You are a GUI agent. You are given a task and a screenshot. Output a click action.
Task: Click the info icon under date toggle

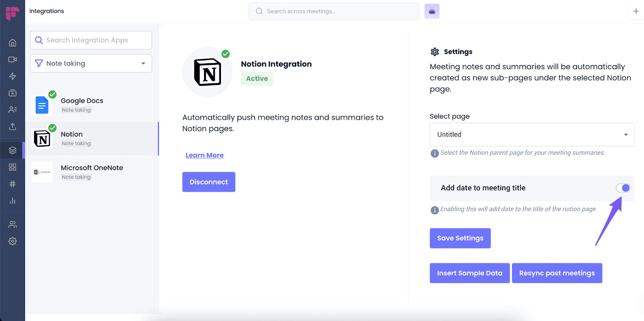[435, 210]
